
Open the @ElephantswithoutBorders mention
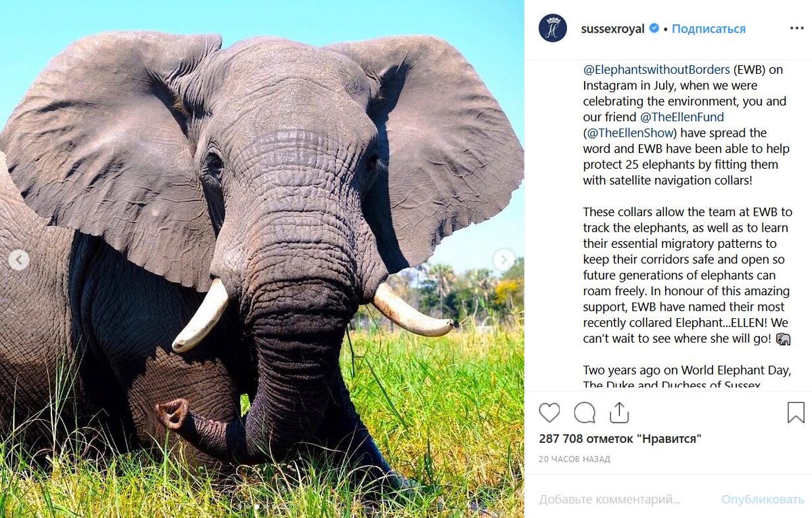tap(656, 70)
